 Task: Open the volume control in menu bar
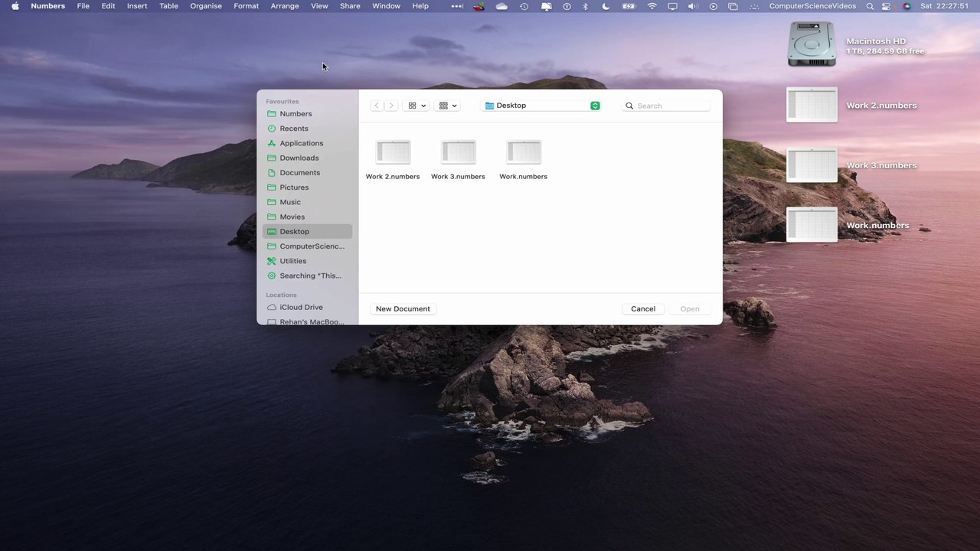point(693,6)
